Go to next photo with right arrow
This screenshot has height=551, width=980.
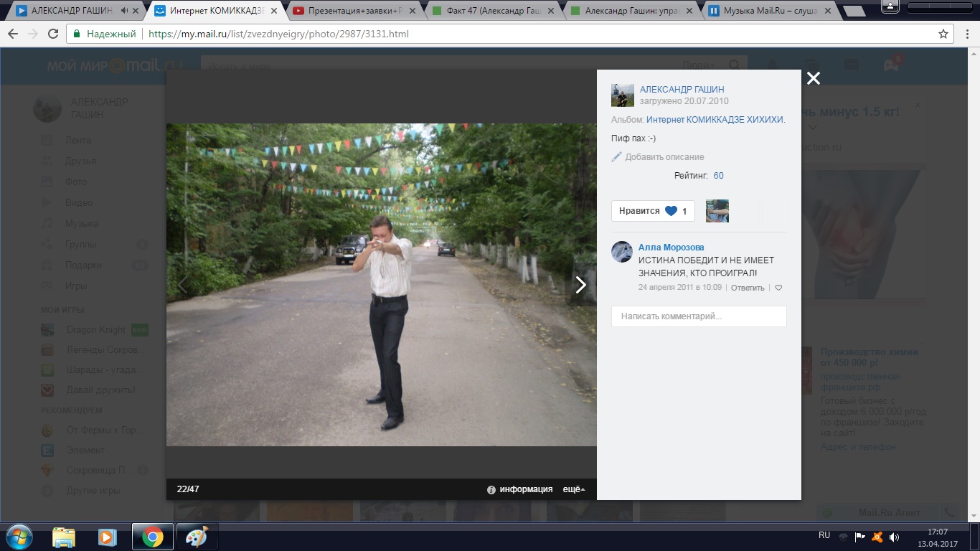[x=580, y=285]
